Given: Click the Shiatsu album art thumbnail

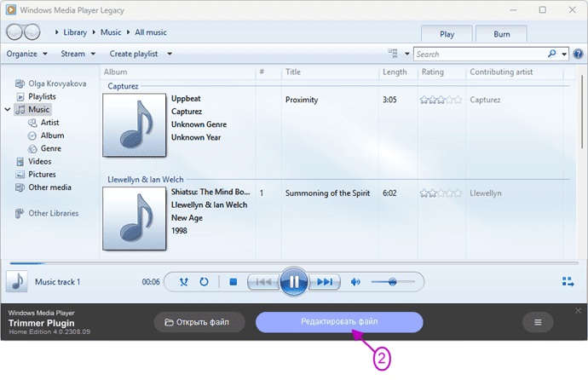Looking at the screenshot, I should (x=135, y=218).
